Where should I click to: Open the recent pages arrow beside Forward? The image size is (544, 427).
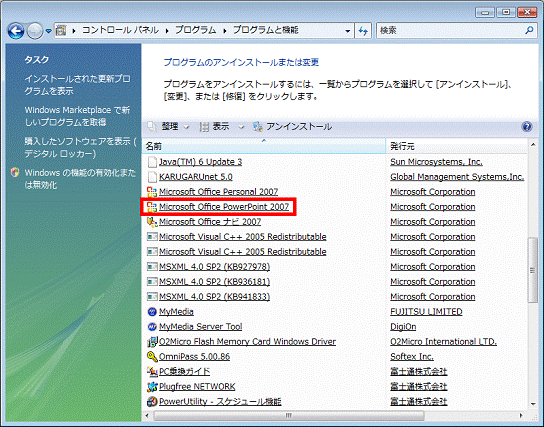coord(49,31)
